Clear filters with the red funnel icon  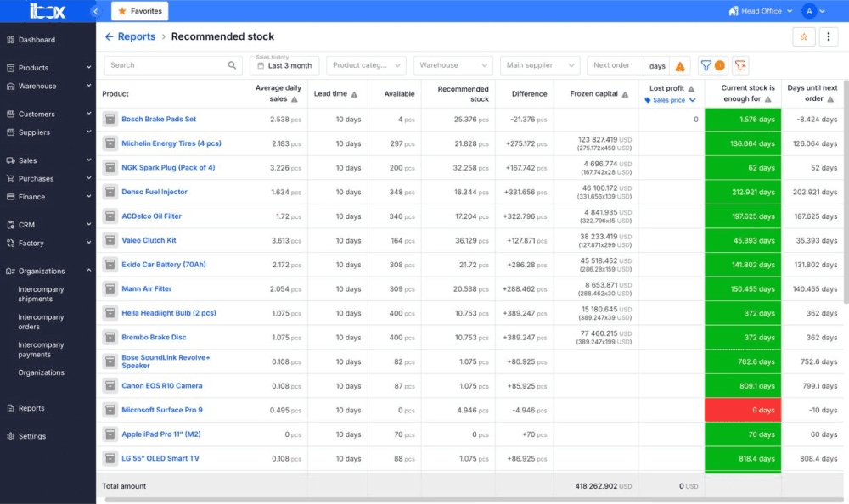click(740, 65)
